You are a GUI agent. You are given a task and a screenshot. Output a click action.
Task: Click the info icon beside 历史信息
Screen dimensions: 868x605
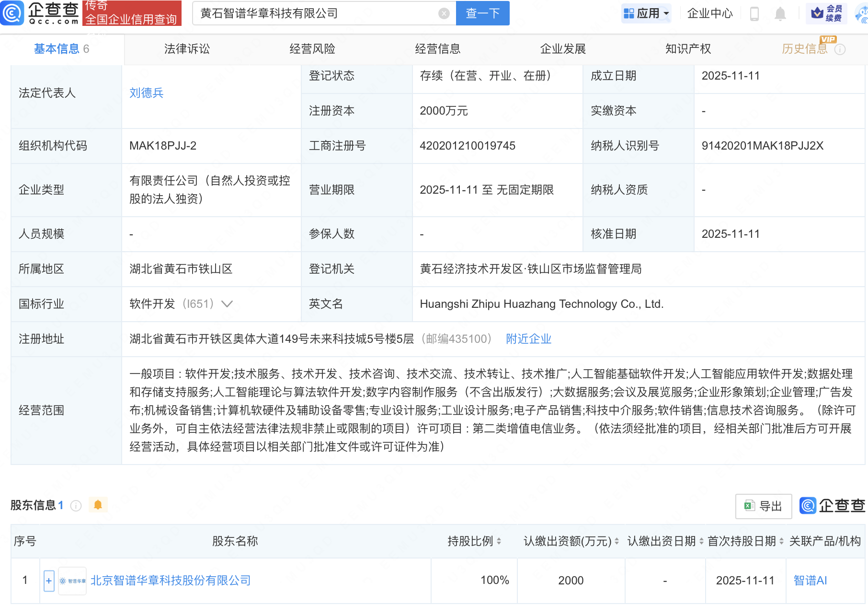coord(840,49)
